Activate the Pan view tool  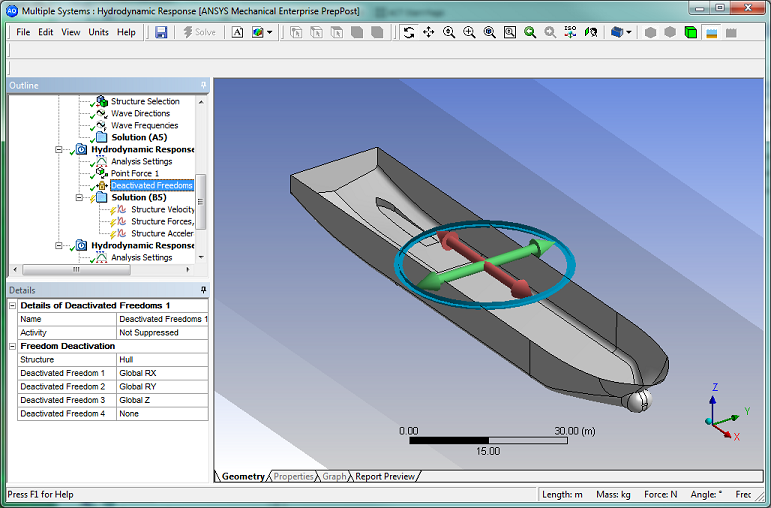428,32
